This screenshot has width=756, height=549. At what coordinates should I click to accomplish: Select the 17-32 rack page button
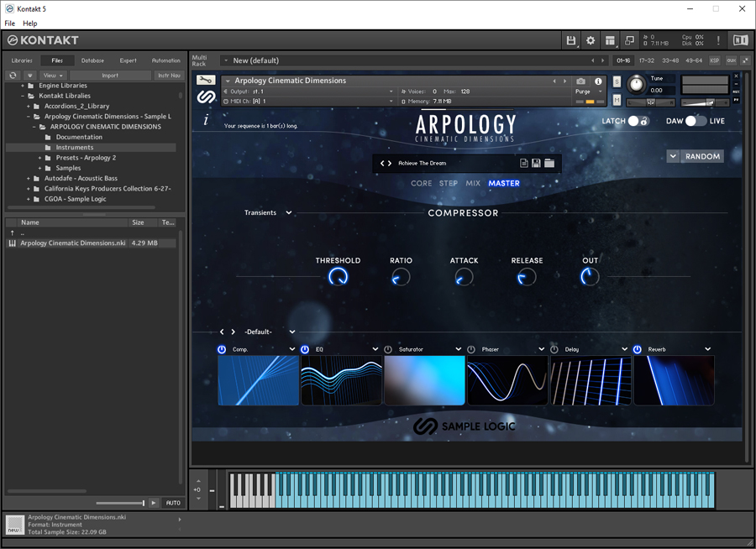coord(647,60)
